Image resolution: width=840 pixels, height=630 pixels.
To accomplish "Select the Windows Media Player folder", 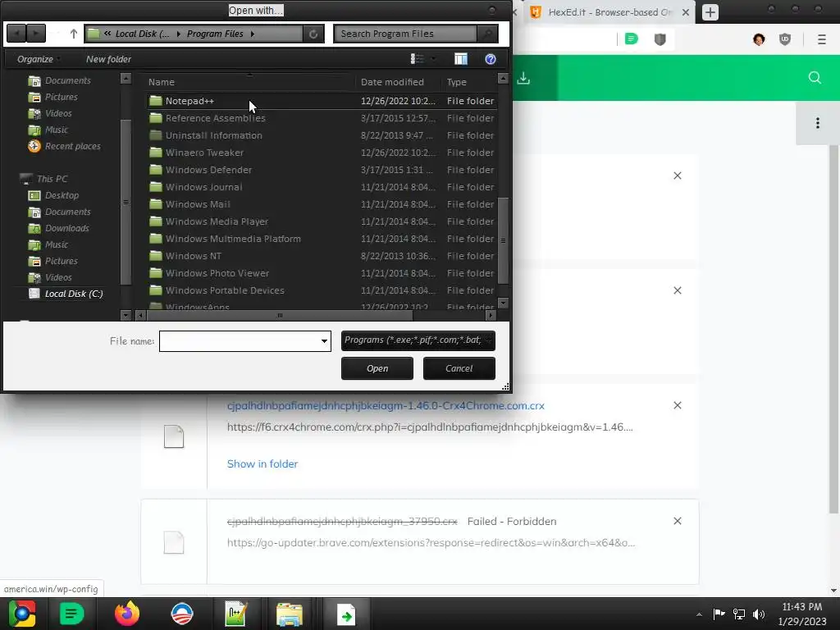I will pos(322,221).
